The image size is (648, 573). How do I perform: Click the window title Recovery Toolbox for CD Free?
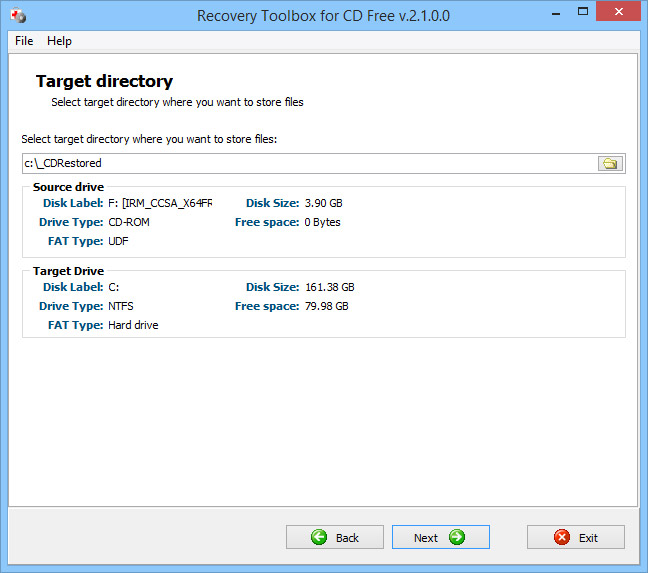323,16
